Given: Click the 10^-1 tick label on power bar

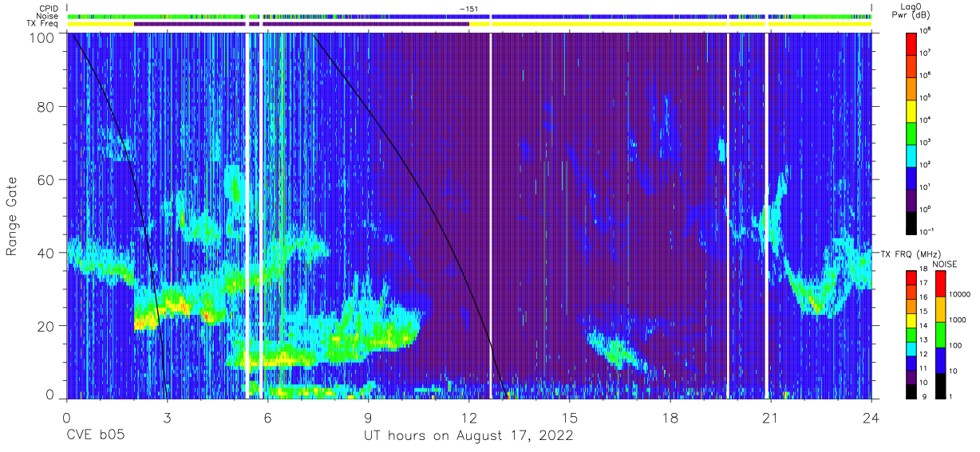Looking at the screenshot, I should pos(926,230).
